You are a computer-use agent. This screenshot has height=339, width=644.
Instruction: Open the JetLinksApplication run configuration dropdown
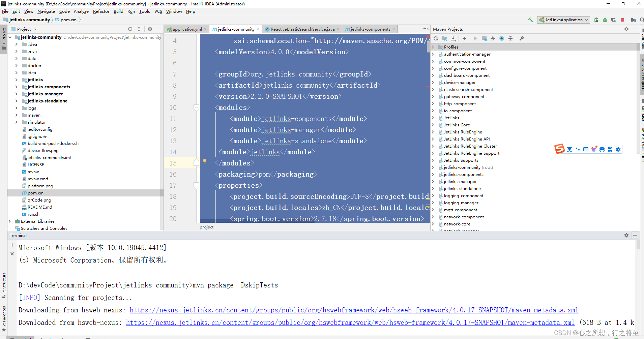[563, 20]
